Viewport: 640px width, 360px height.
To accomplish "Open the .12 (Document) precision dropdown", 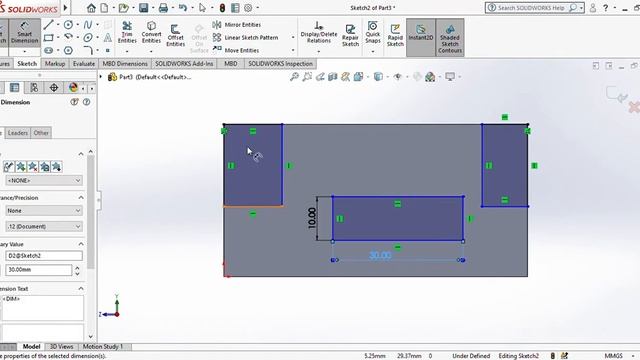I will (x=44, y=227).
